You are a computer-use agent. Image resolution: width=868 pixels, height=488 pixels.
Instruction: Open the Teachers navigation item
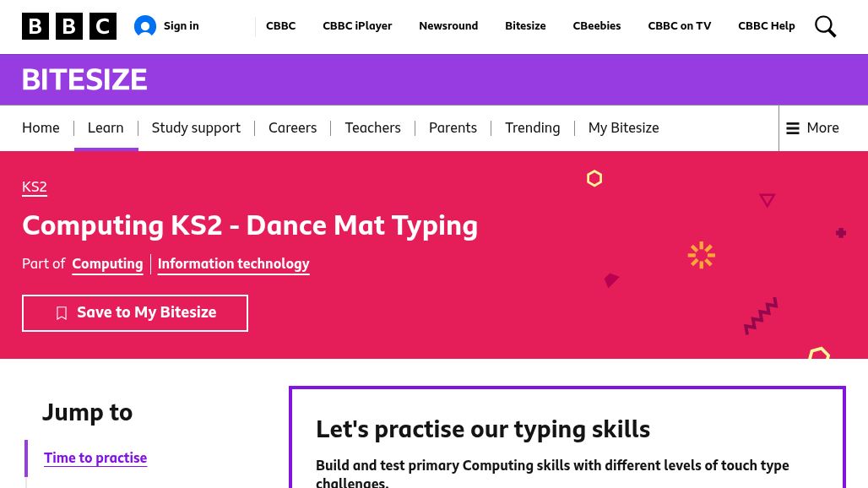(372, 128)
